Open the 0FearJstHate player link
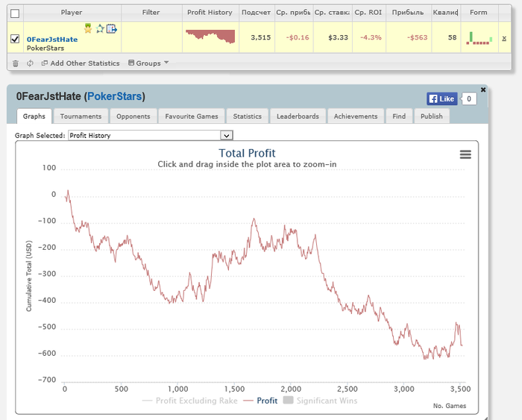522x420 pixels. tap(52, 40)
